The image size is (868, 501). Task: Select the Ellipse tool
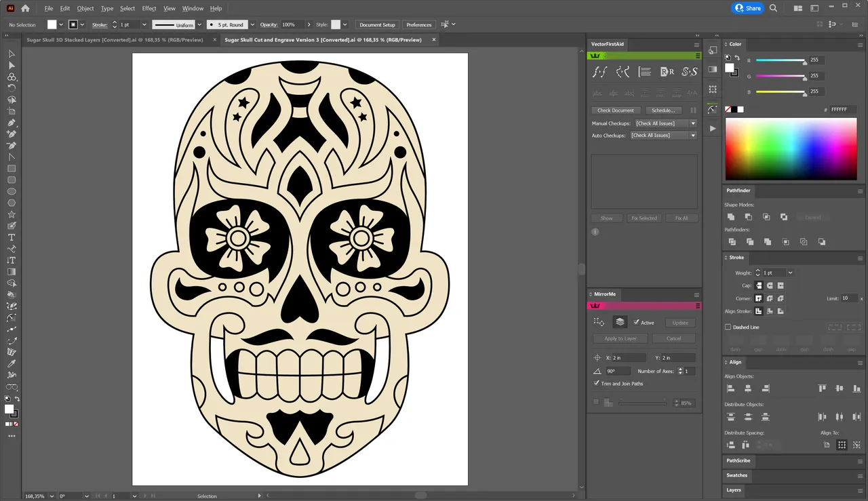tap(12, 191)
